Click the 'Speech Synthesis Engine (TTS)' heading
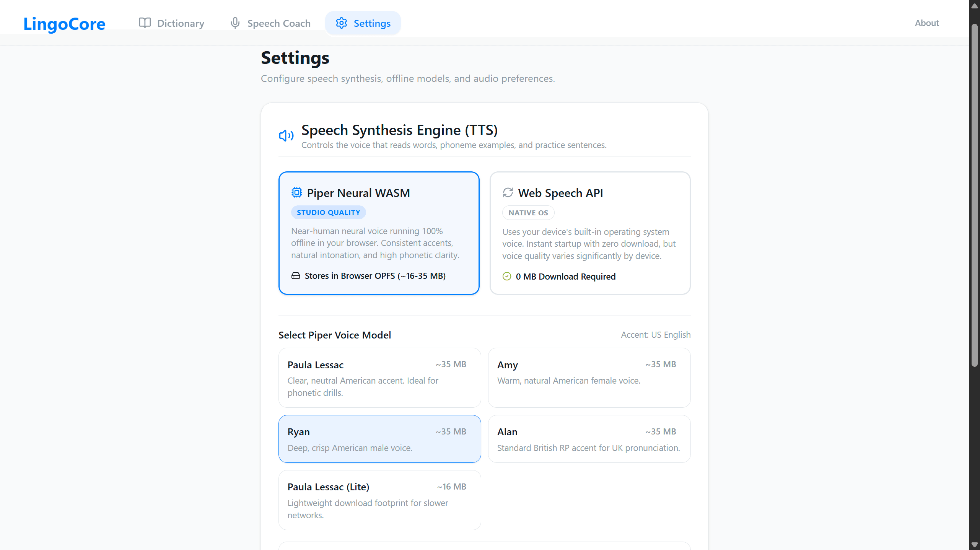 [x=399, y=130]
